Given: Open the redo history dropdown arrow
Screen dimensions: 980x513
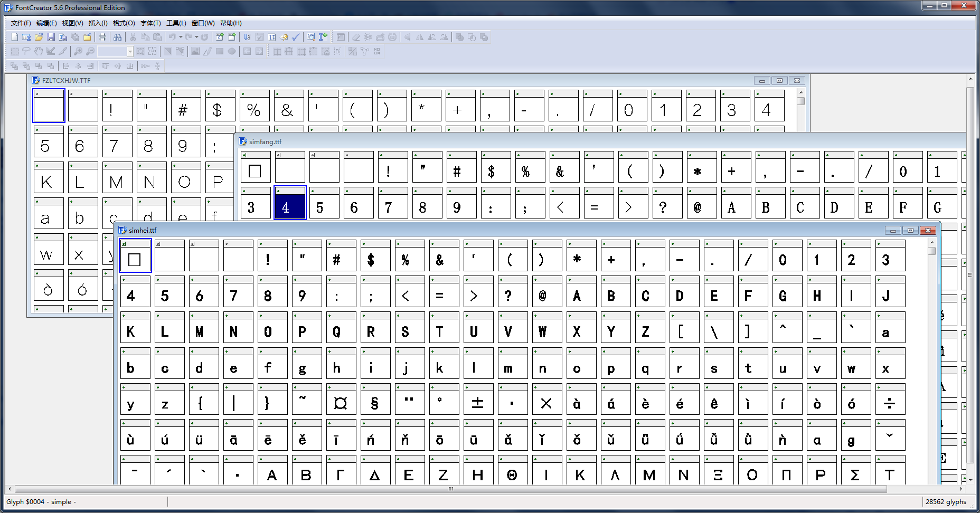Looking at the screenshot, I should point(196,37).
